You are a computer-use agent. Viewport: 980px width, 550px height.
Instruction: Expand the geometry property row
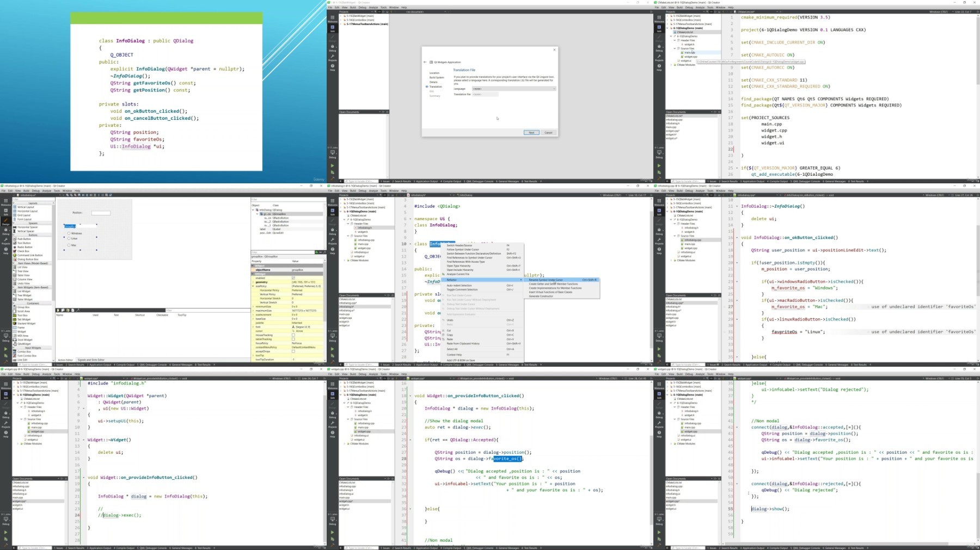click(x=253, y=282)
